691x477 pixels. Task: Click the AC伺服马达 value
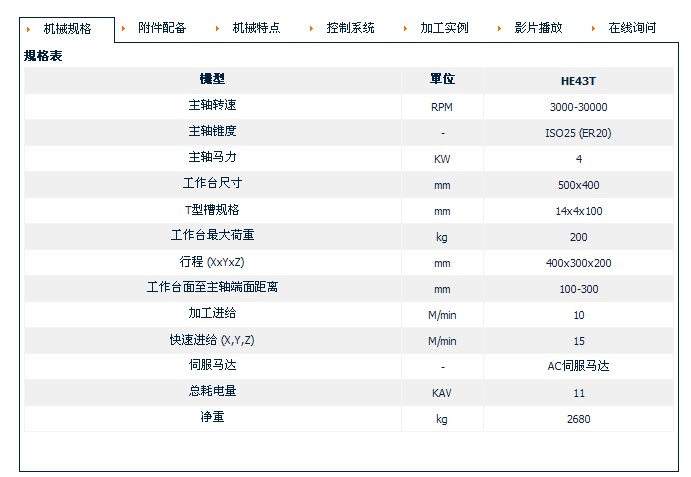pos(578,366)
